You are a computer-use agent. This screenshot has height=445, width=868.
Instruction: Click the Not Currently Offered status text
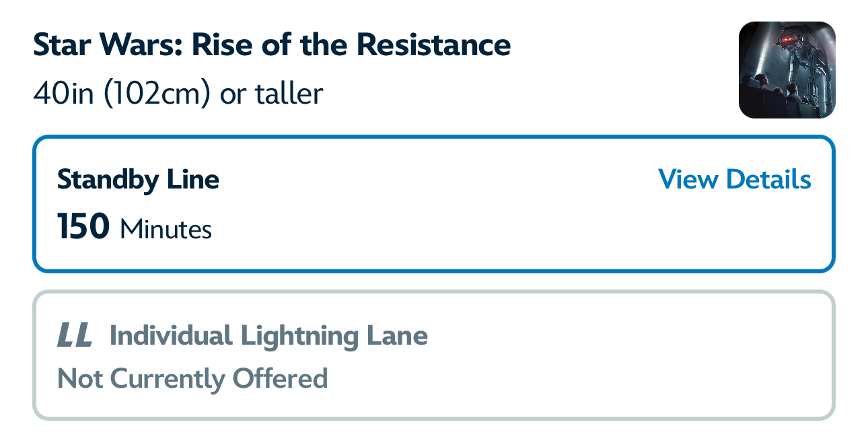click(x=192, y=378)
